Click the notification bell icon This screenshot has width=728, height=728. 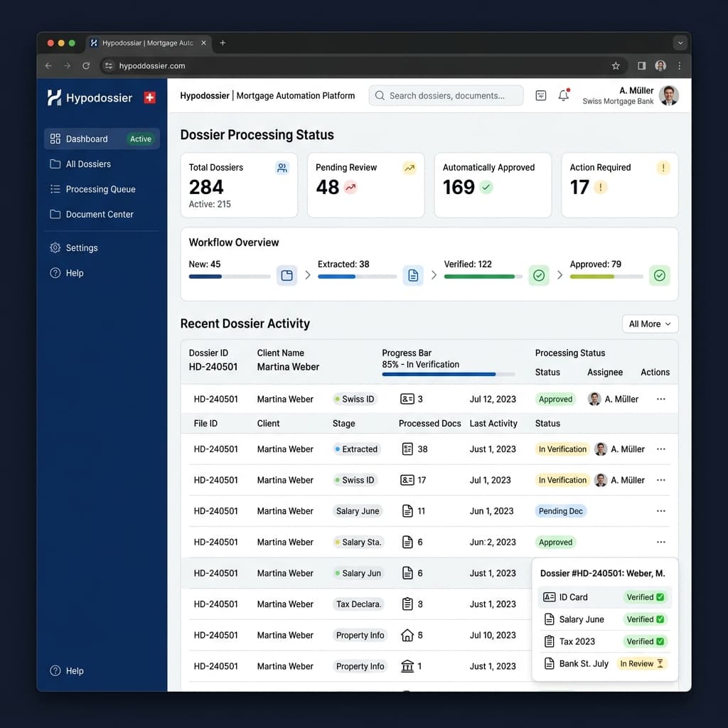(563, 95)
